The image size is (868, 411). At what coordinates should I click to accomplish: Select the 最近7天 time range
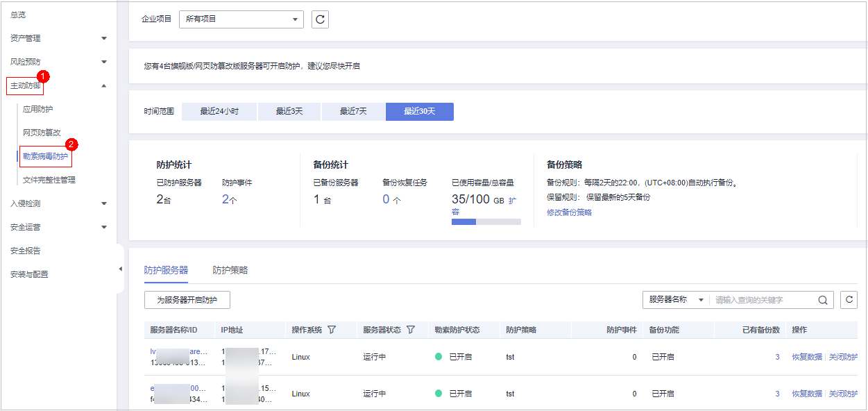(x=353, y=112)
